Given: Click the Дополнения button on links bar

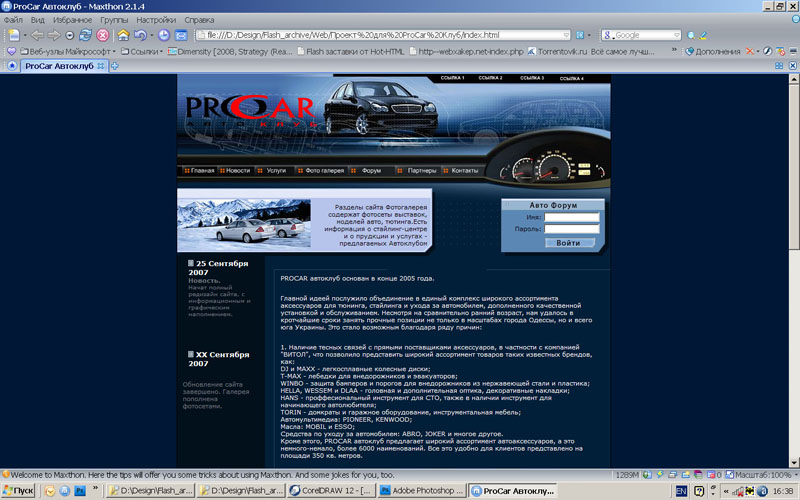Looking at the screenshot, I should tap(713, 52).
